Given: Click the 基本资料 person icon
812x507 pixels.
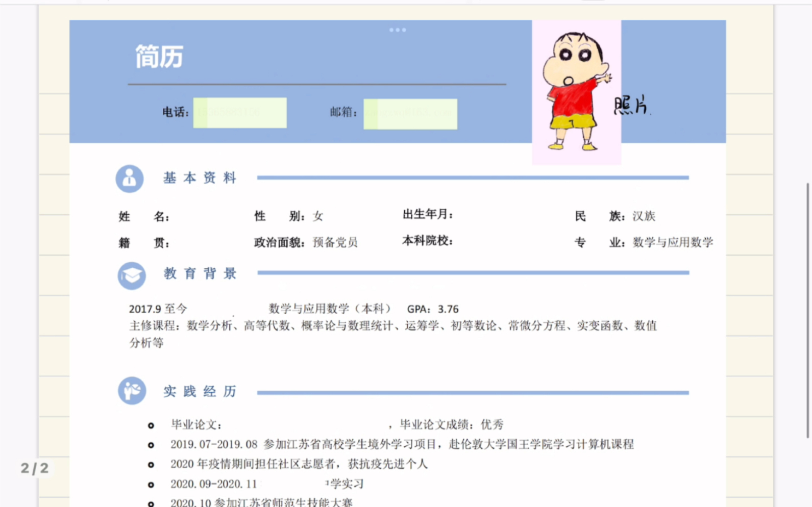Looking at the screenshot, I should point(129,179).
